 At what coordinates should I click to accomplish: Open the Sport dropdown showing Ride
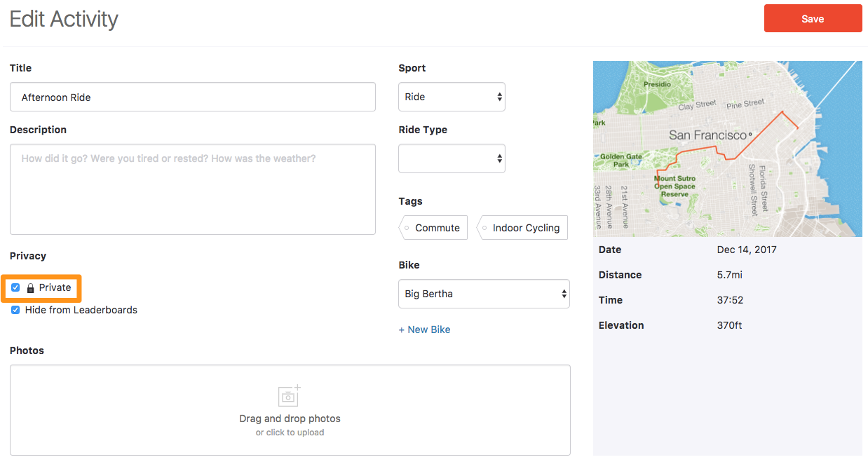pyautogui.click(x=452, y=97)
